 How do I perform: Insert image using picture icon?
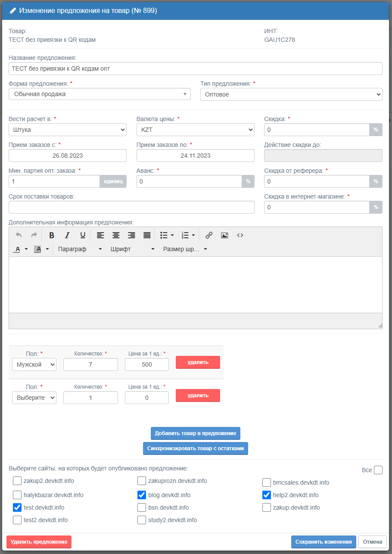tap(224, 235)
